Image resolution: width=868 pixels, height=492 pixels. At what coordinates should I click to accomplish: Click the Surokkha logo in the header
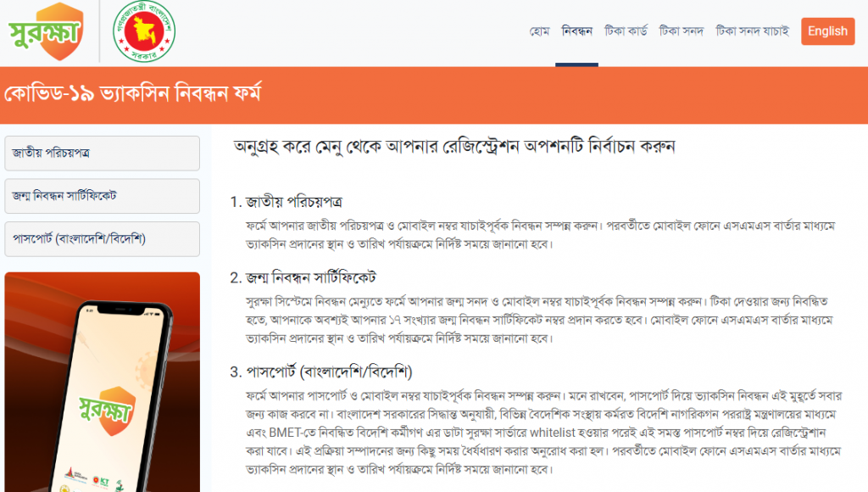point(45,31)
